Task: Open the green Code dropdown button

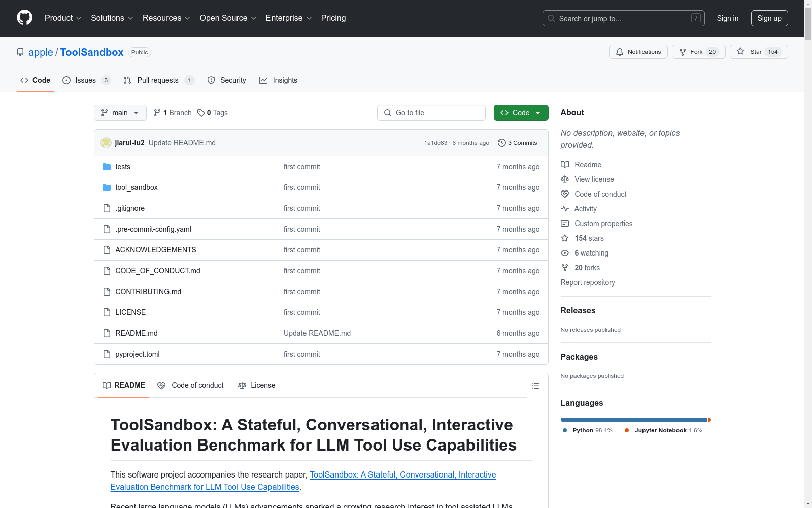Action: 521,113
